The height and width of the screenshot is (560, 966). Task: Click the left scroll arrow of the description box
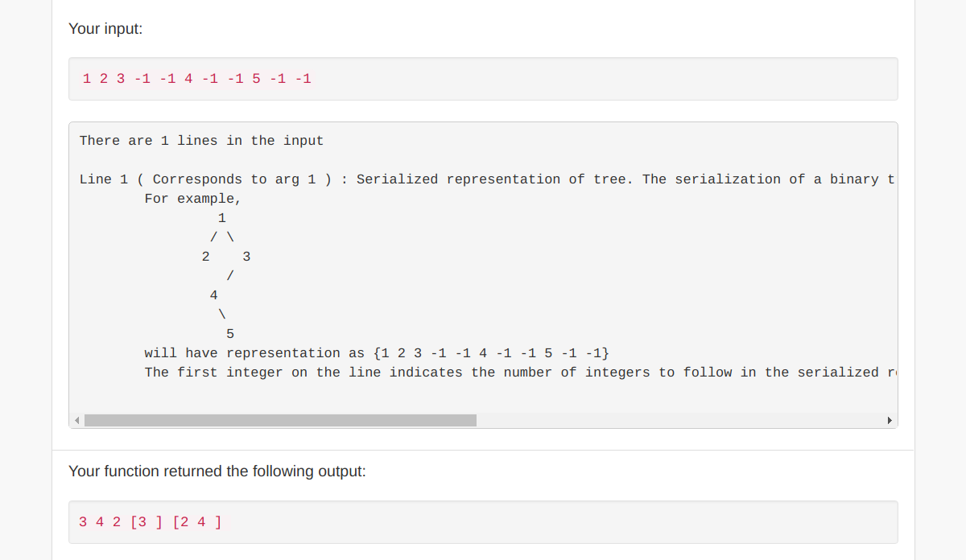tap(77, 421)
